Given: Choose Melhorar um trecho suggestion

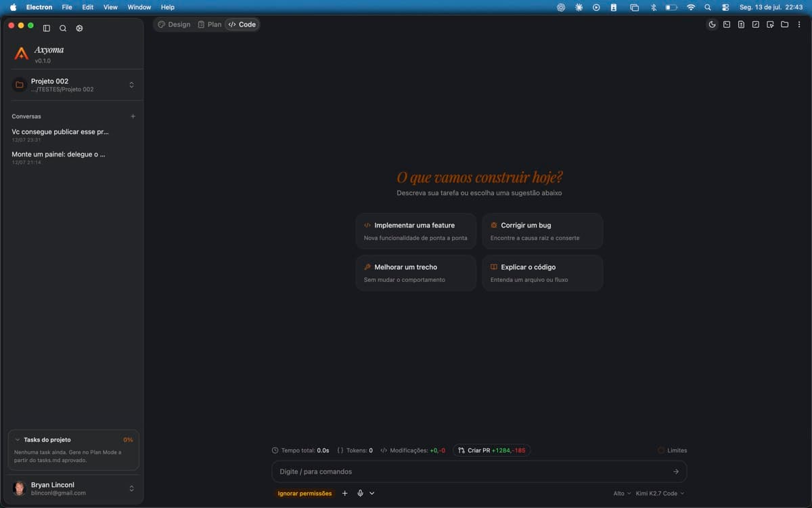Looking at the screenshot, I should click(416, 273).
